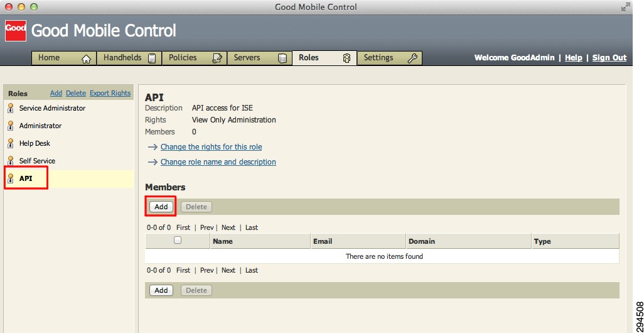Click the Export Rights link
This screenshot has width=644, height=333.
click(x=110, y=94)
